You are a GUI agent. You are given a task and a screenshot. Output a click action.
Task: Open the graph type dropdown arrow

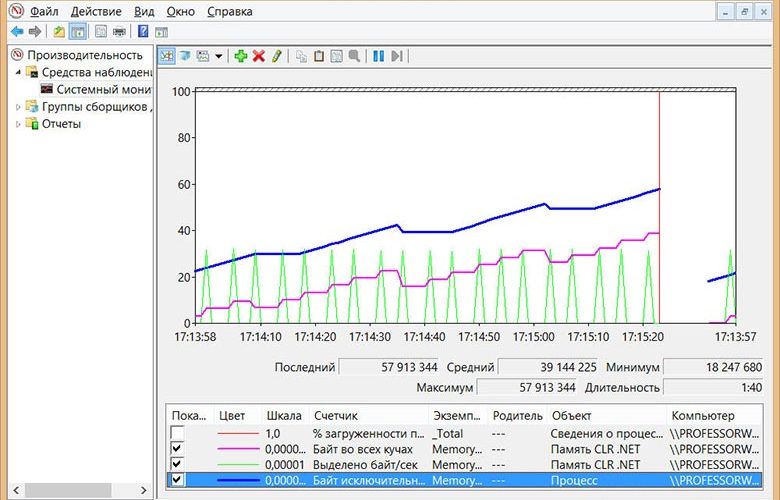pyautogui.click(x=218, y=56)
